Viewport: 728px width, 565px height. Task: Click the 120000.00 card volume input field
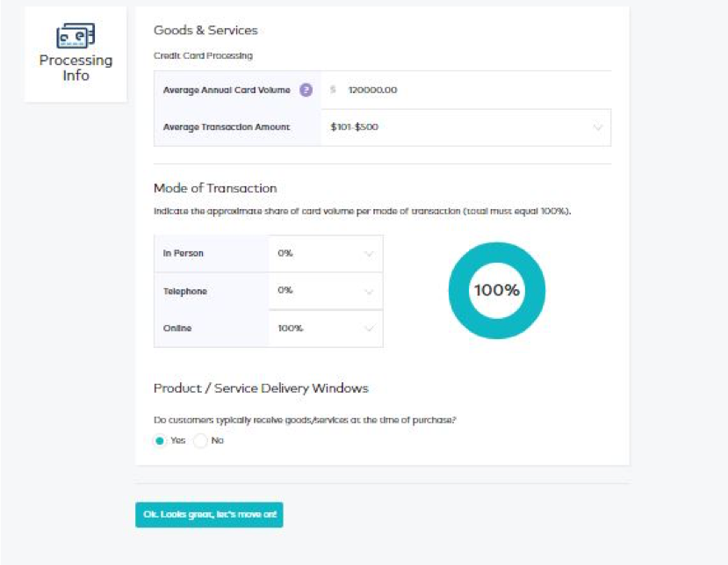click(465, 91)
